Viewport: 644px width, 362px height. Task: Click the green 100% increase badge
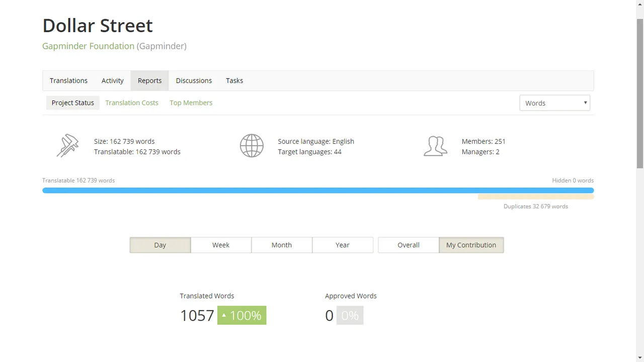[x=242, y=315]
